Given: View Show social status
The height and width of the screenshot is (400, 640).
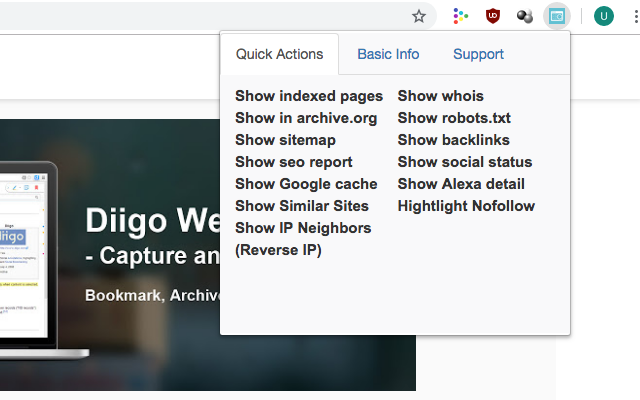Looking at the screenshot, I should click(465, 162).
